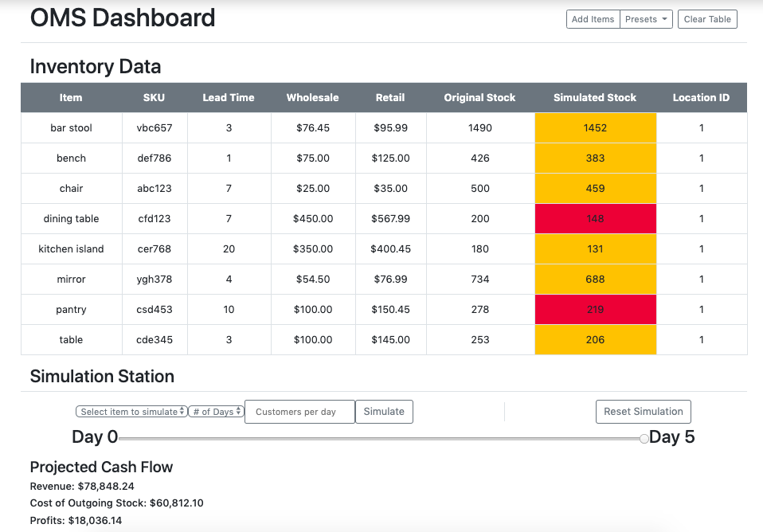The height and width of the screenshot is (532, 763).
Task: Click the Simulate button
Action: click(x=384, y=412)
